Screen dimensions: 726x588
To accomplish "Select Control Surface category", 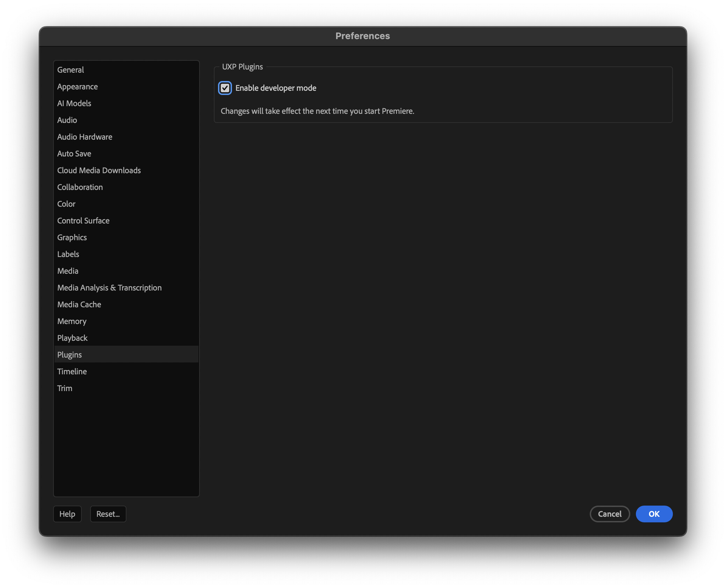I will pyautogui.click(x=83, y=221).
